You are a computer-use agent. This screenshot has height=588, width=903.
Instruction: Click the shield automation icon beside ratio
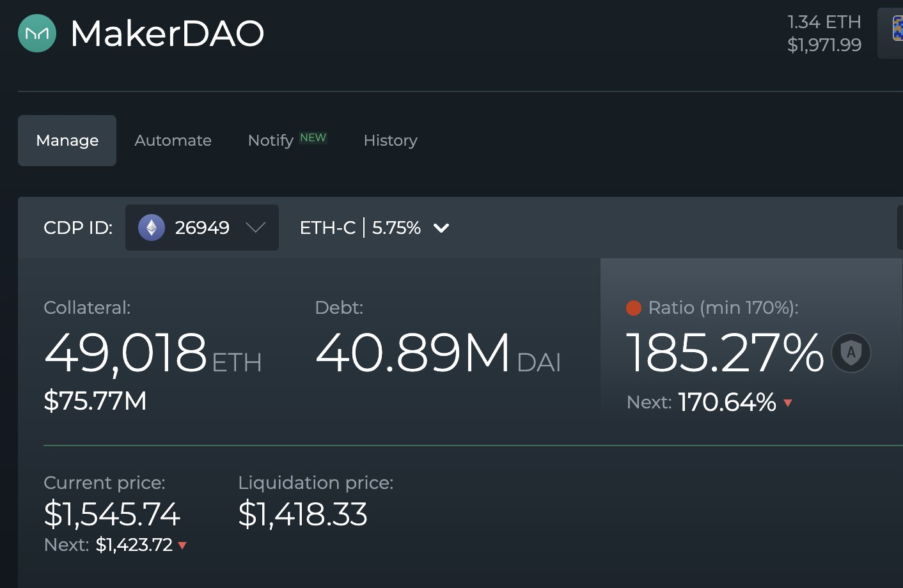[851, 353]
